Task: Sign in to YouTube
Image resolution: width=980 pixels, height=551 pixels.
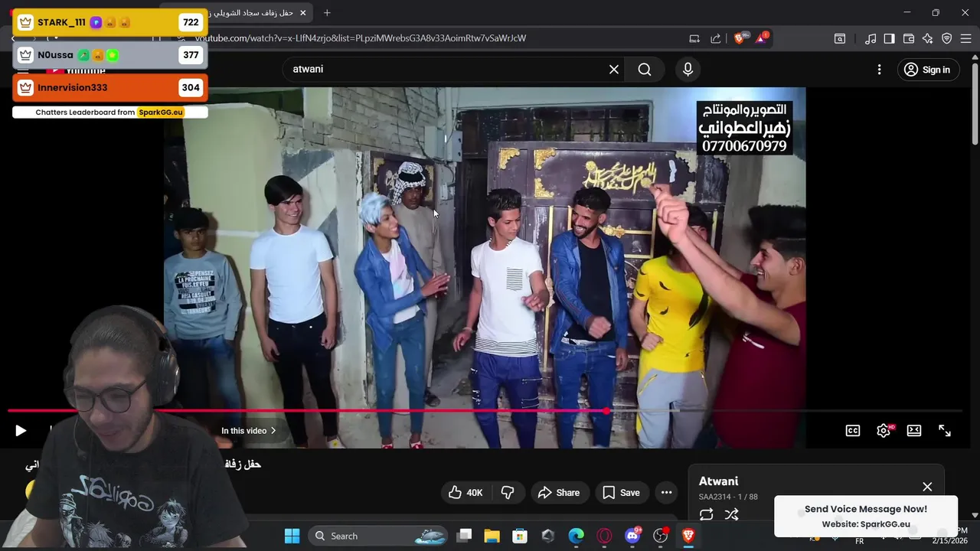Action: click(926, 70)
